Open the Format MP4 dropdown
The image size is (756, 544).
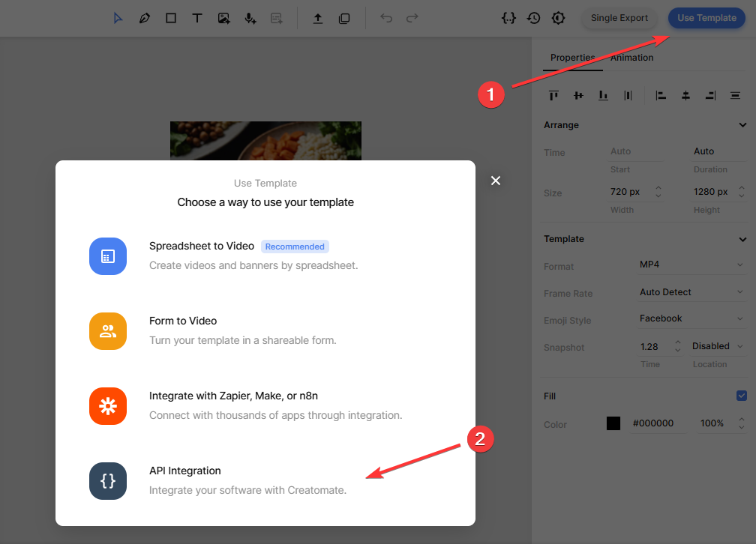tap(691, 265)
